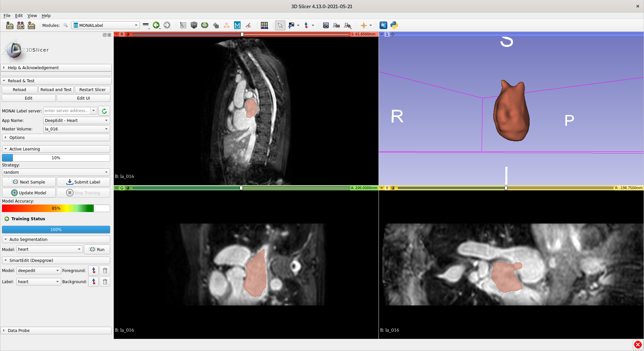This screenshot has width=644, height=351.
Task: Click the Update Model button
Action: (29, 193)
